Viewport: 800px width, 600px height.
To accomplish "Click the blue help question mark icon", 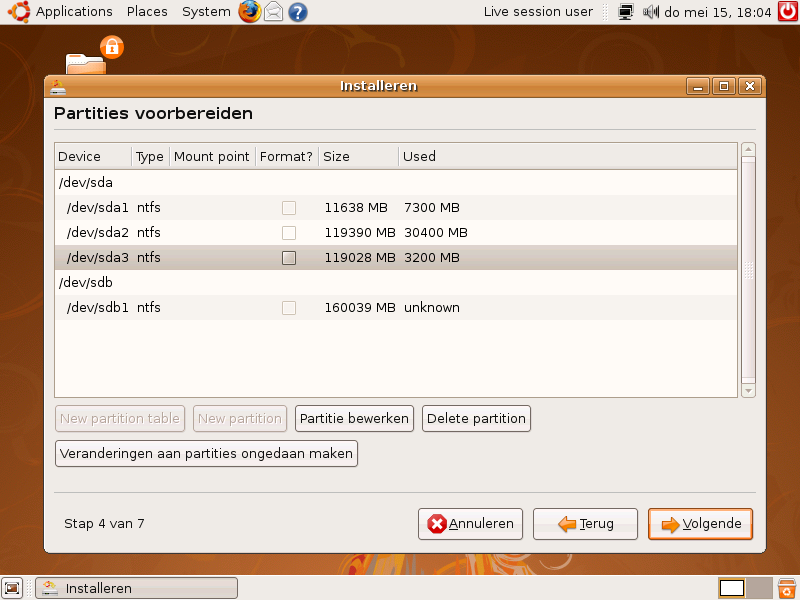I will [x=297, y=12].
